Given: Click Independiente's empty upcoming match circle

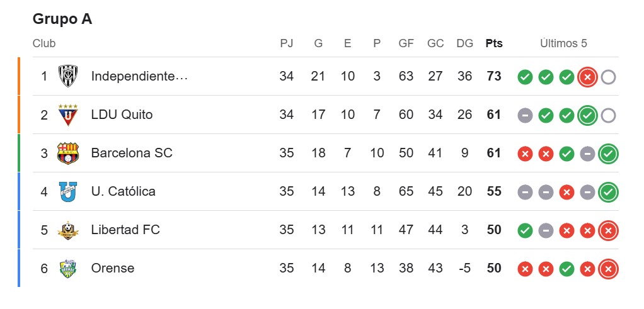Looking at the screenshot, I should (608, 77).
